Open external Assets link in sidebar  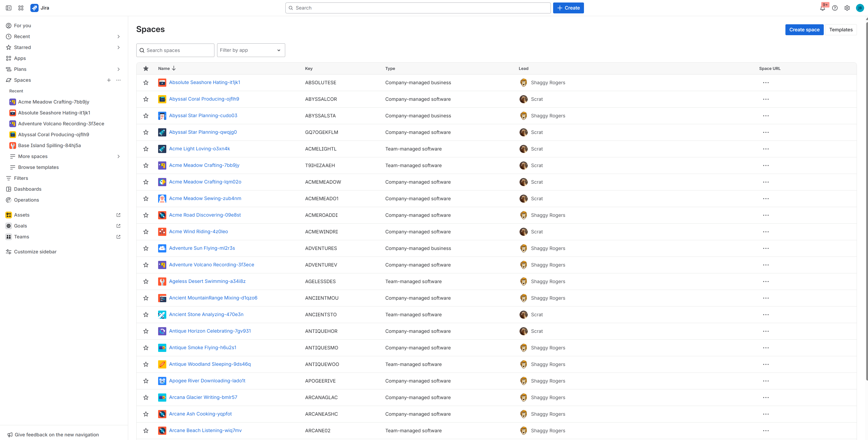point(118,215)
